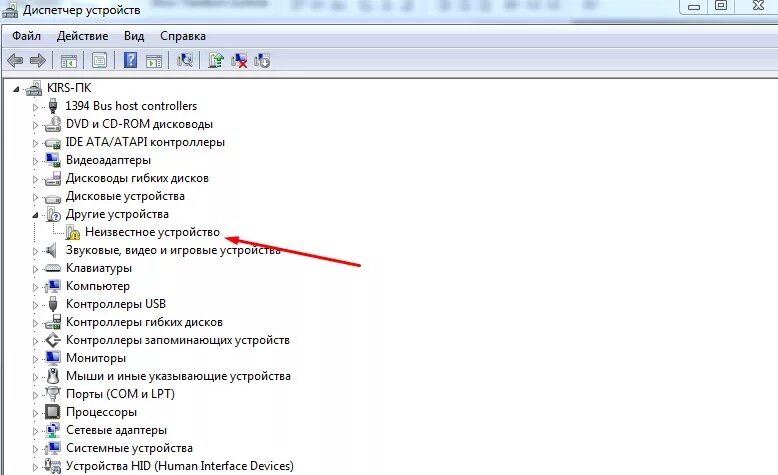Image resolution: width=778 pixels, height=475 pixels.
Task: Click the Forward arrow toolbar icon
Action: [x=38, y=61]
